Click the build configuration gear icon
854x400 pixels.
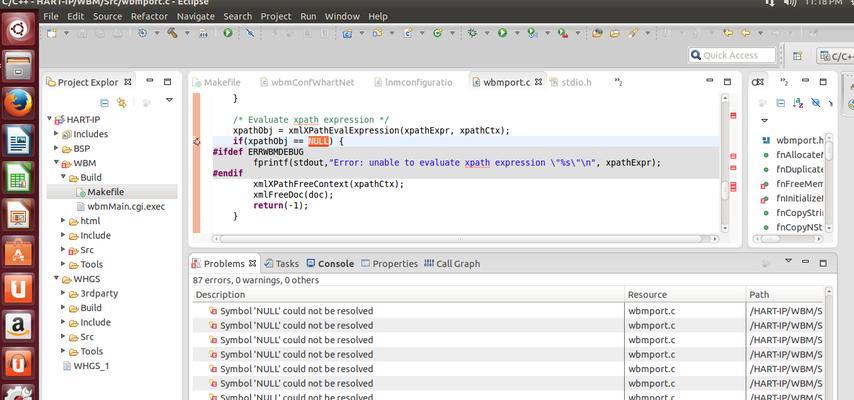142,33
